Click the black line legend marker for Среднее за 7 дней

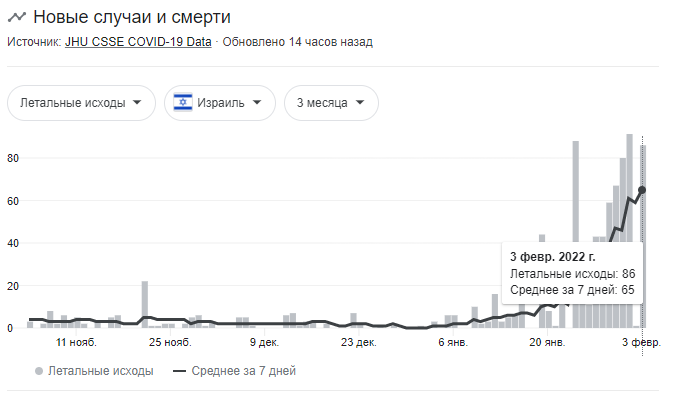(179, 371)
